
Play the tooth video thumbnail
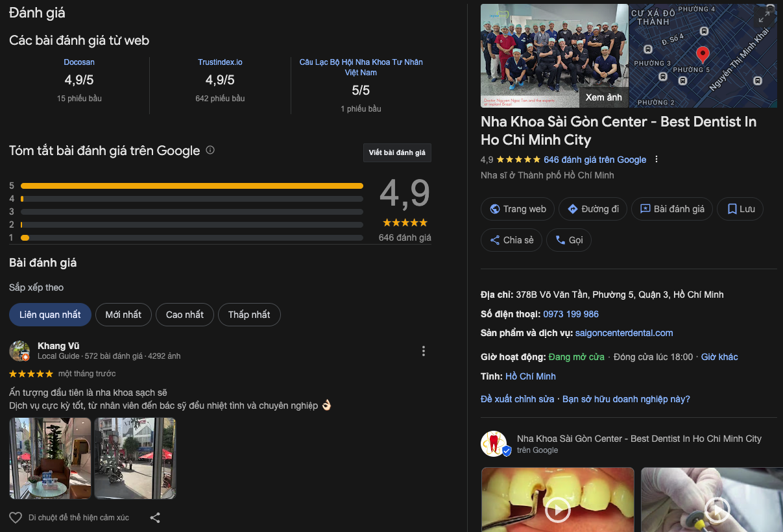[x=557, y=509]
